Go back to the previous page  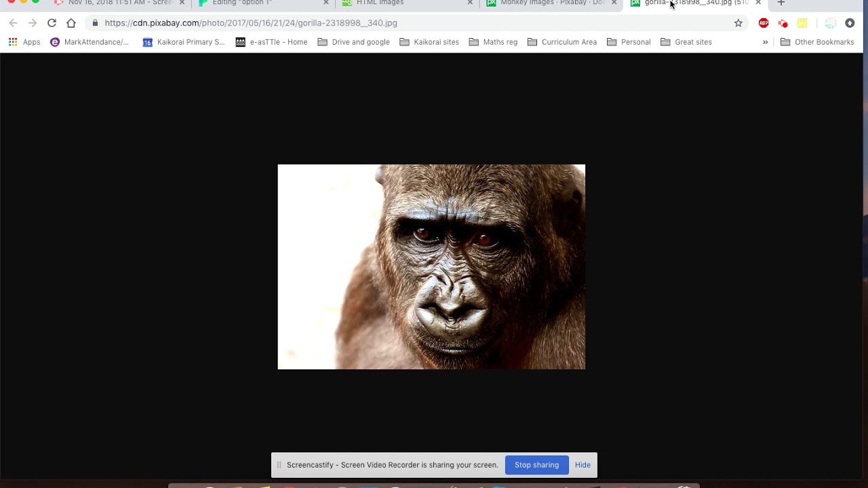point(13,23)
